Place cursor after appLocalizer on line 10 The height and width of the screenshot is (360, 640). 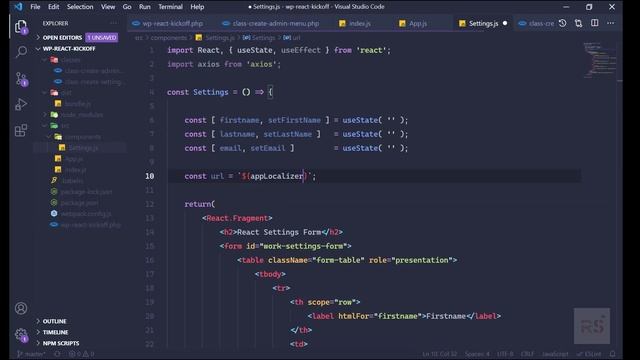303,176
